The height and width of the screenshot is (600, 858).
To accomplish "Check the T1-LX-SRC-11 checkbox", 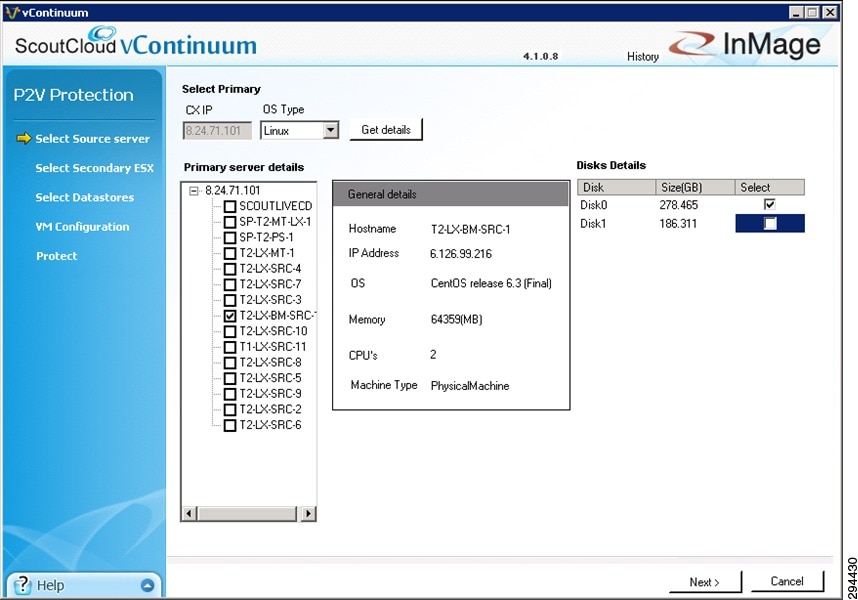I will click(230, 347).
